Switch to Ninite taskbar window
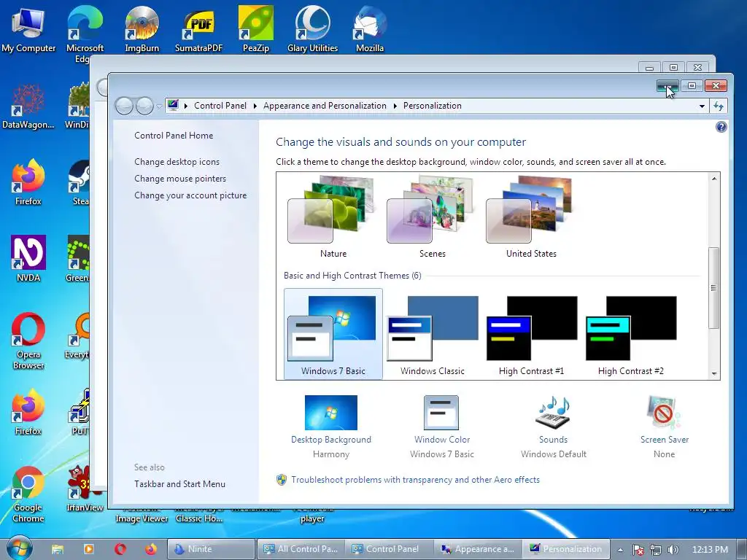 tap(211, 549)
